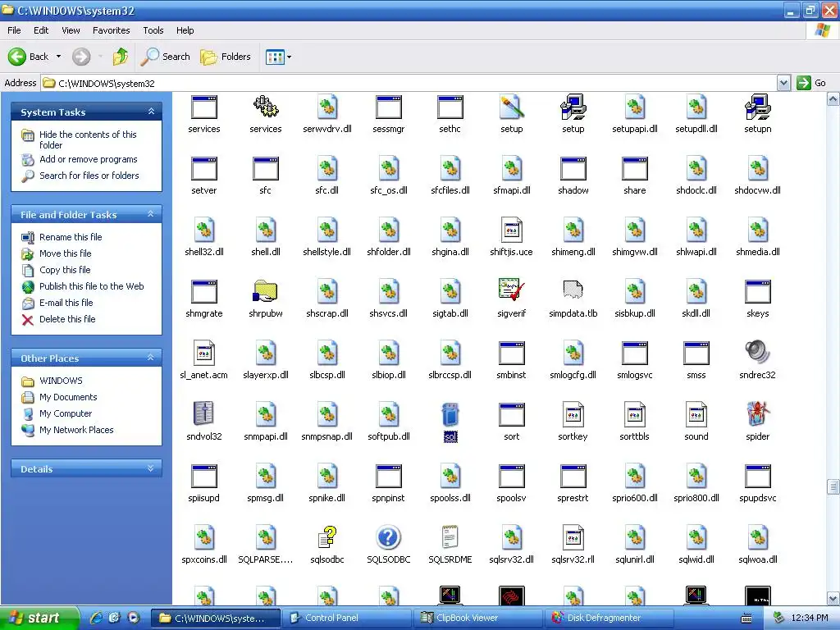Image resolution: width=840 pixels, height=630 pixels.
Task: Select the smss application icon
Action: click(x=696, y=354)
